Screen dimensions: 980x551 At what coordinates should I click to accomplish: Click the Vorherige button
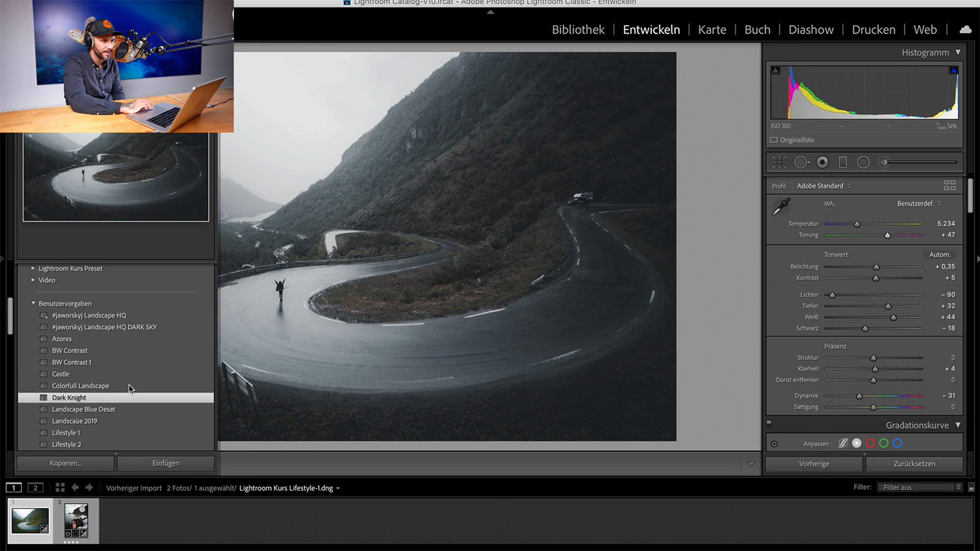[814, 464]
